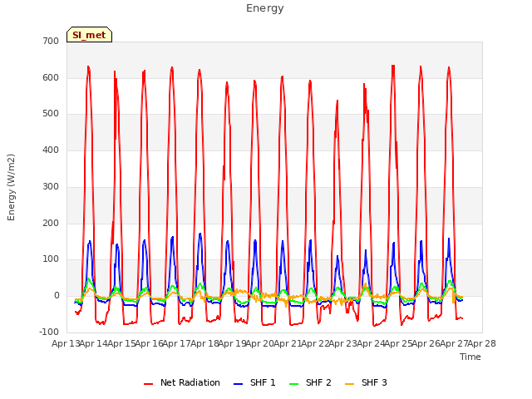
Task: Click the 0 y-axis tick label
Action: click(57, 296)
